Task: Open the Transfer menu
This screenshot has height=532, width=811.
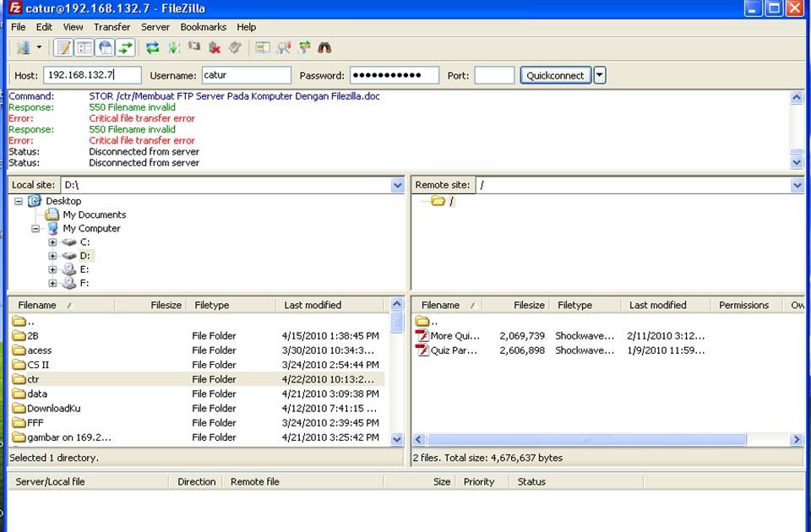Action: (x=112, y=27)
